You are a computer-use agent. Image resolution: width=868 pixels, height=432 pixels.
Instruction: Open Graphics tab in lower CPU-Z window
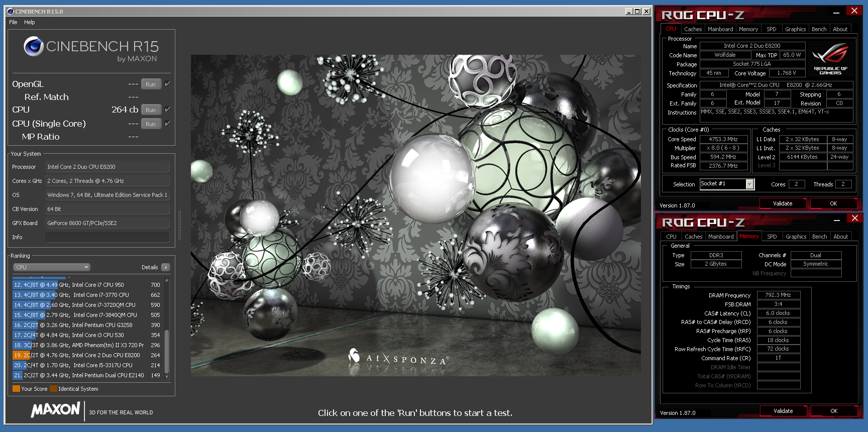click(x=796, y=237)
